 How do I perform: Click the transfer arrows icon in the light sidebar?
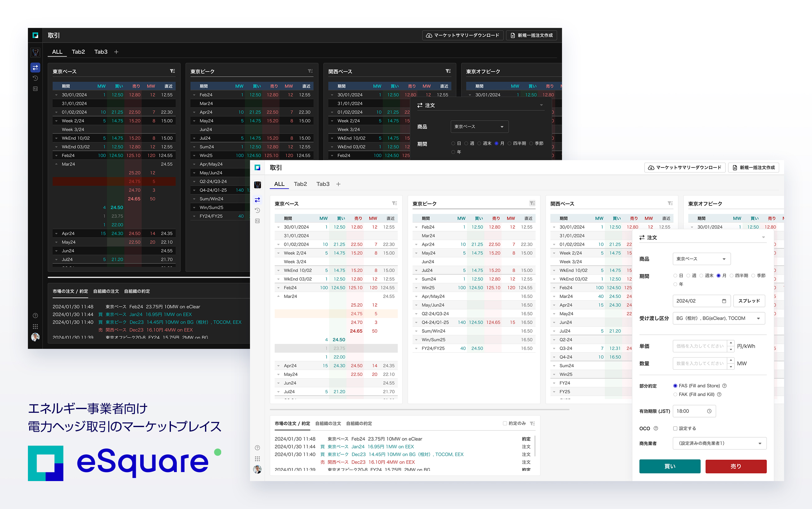tap(257, 200)
